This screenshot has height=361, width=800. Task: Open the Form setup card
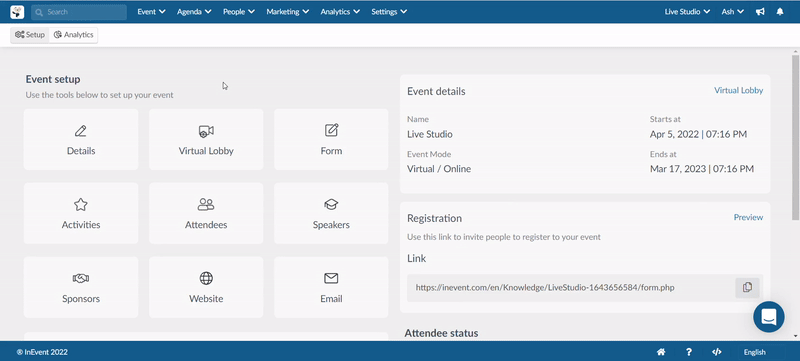331,139
